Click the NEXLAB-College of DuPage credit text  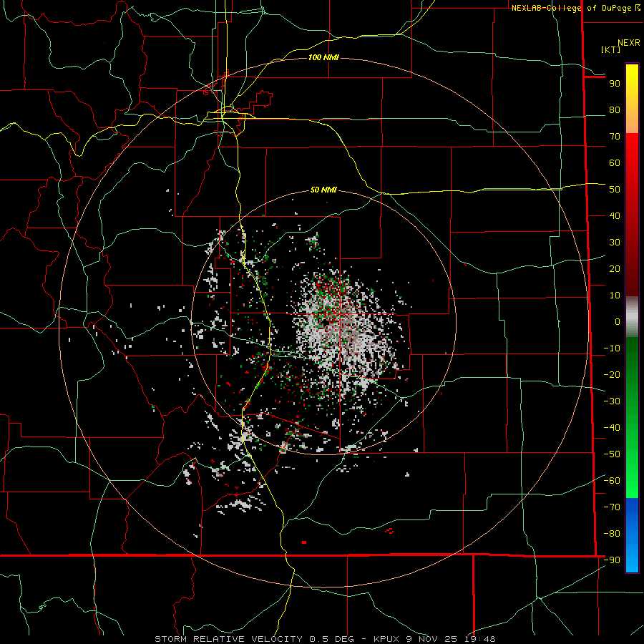coord(576,8)
